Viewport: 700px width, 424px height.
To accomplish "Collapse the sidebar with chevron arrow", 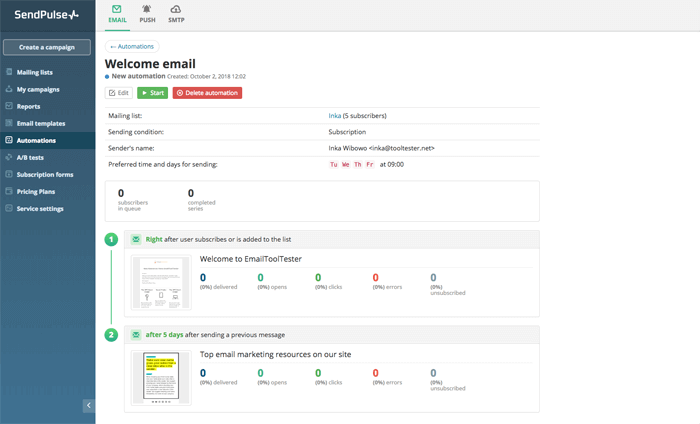I will tap(88, 405).
